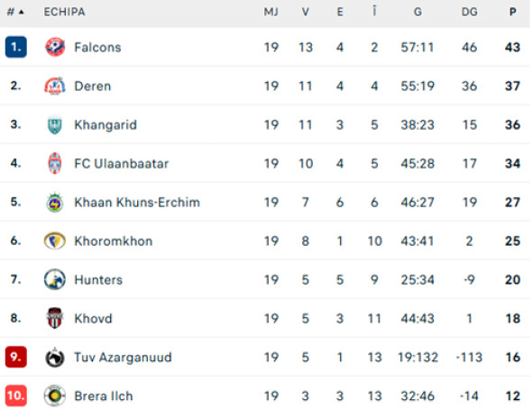This screenshot has width=532, height=409.
Task: Click the Khovd striped shield icon
Action: click(55, 318)
